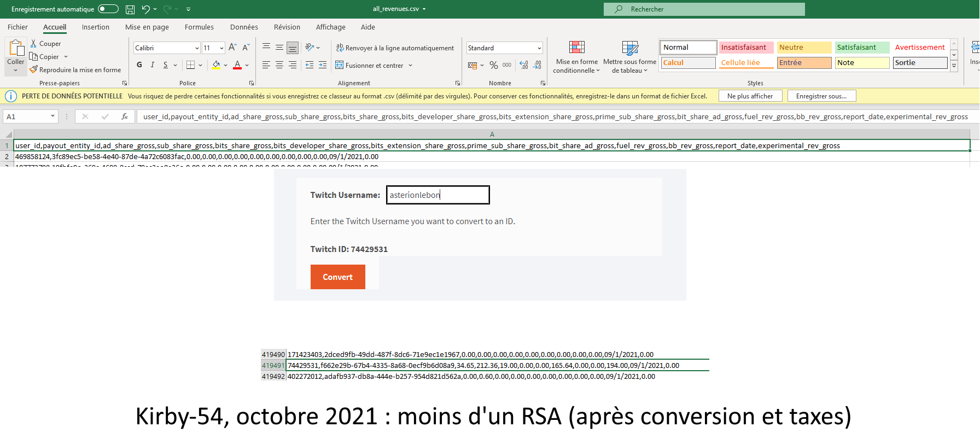Click the accounting number format icon
The width and height of the screenshot is (980, 433).
pos(473,65)
